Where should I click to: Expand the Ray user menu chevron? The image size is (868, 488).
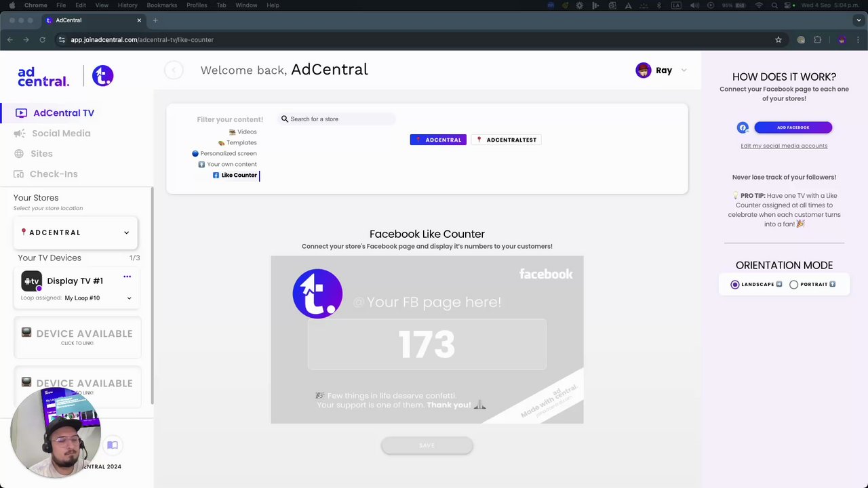coord(684,70)
